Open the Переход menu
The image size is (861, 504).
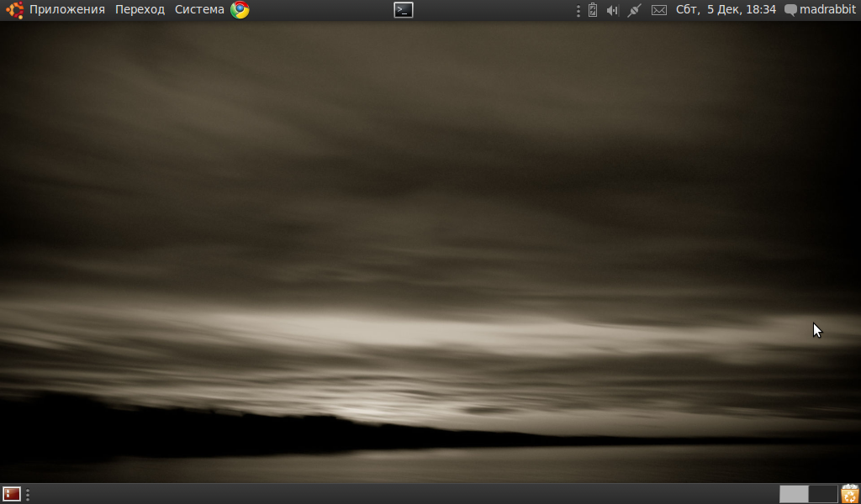click(140, 10)
